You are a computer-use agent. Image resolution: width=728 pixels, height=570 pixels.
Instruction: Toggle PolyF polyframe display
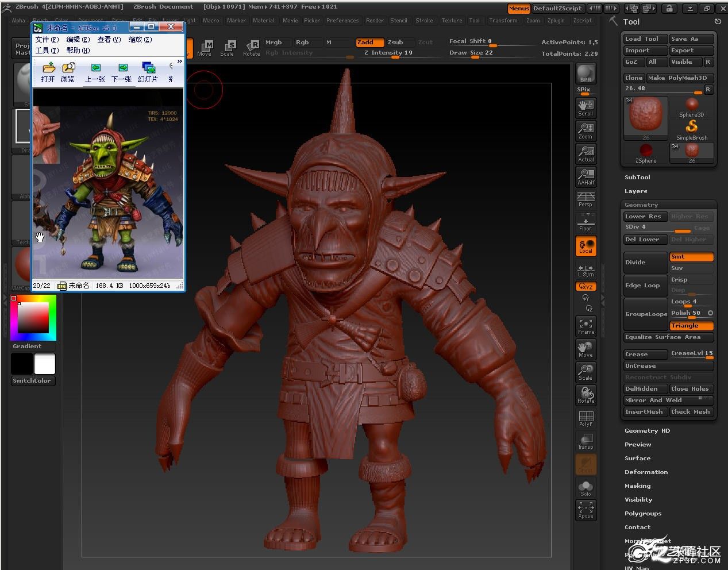(586, 418)
